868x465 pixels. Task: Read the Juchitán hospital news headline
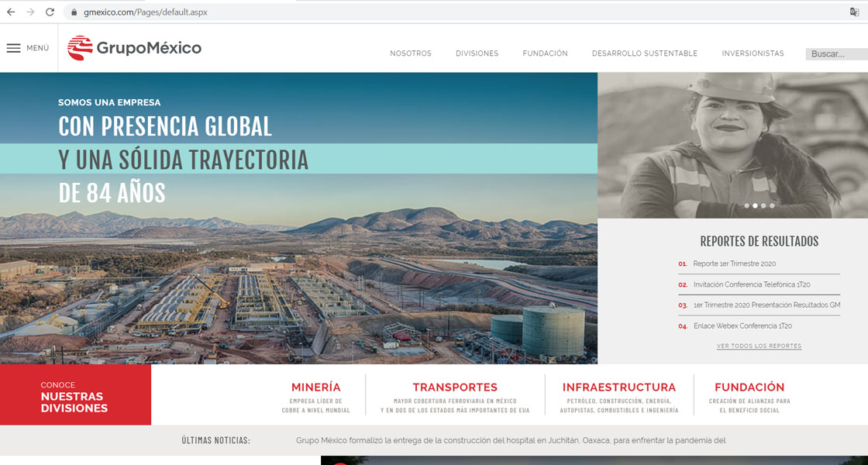click(511, 441)
